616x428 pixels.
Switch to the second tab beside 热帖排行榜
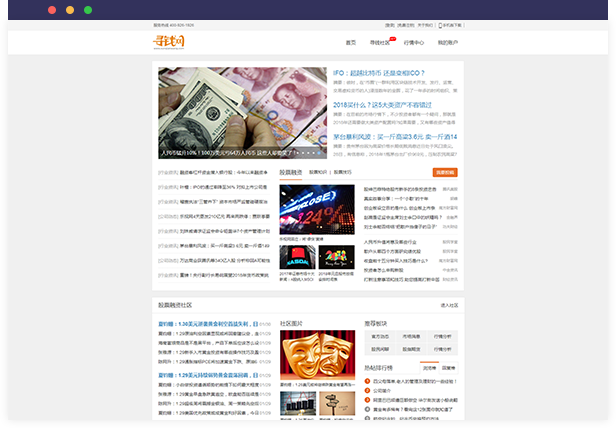coord(448,368)
